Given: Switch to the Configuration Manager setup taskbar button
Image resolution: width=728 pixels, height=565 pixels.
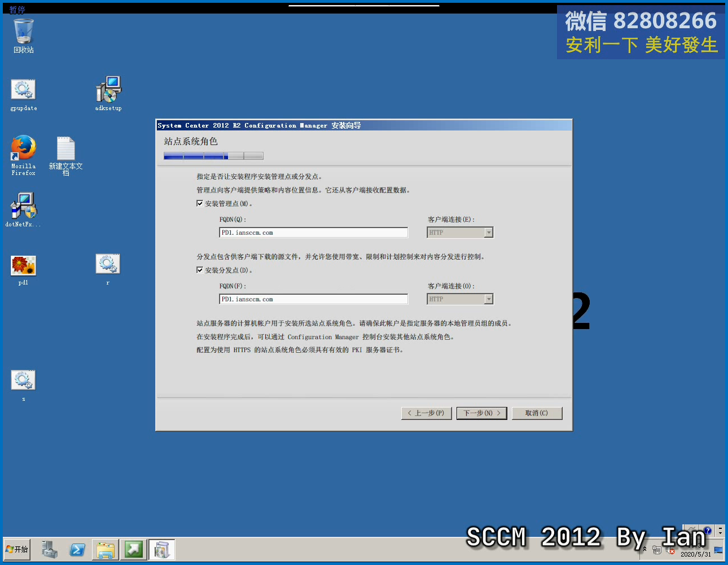Looking at the screenshot, I should click(x=162, y=549).
